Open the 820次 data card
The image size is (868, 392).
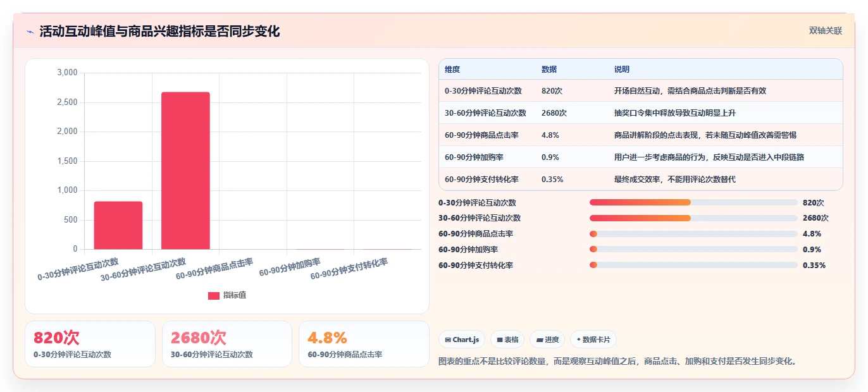[90, 344]
